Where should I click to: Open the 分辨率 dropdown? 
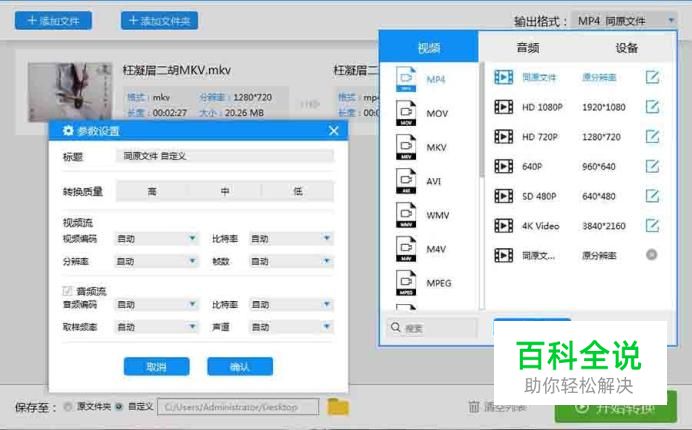point(156,261)
